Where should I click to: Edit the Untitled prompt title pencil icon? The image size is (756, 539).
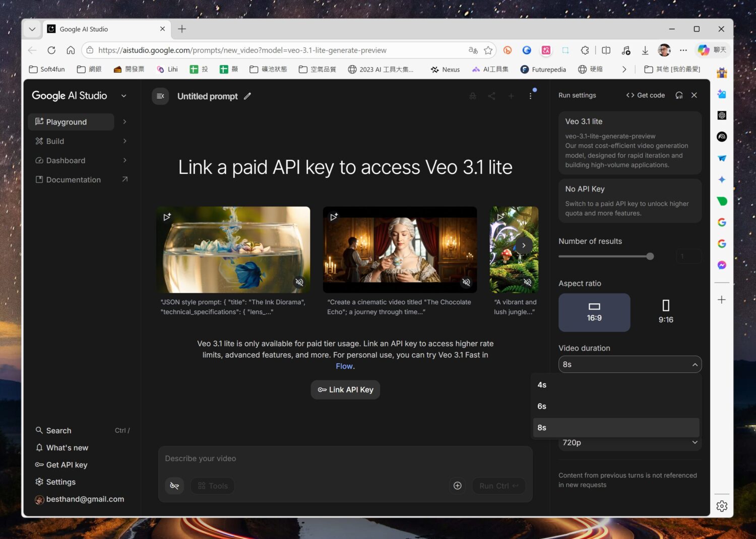coord(247,96)
